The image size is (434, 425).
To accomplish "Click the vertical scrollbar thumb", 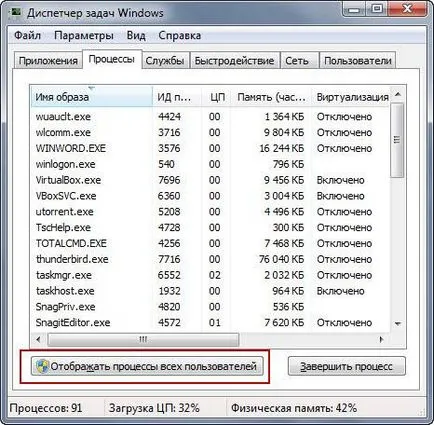I will coord(397,140).
